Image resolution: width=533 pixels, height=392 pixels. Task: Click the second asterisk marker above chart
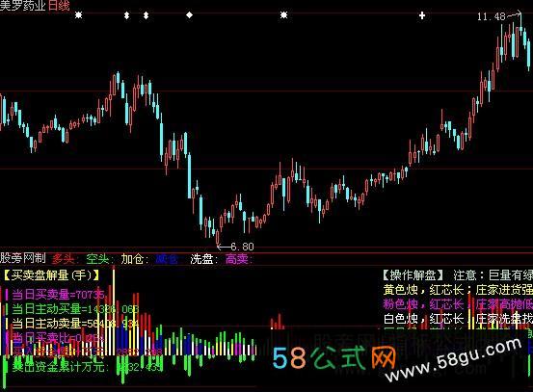tap(283, 15)
